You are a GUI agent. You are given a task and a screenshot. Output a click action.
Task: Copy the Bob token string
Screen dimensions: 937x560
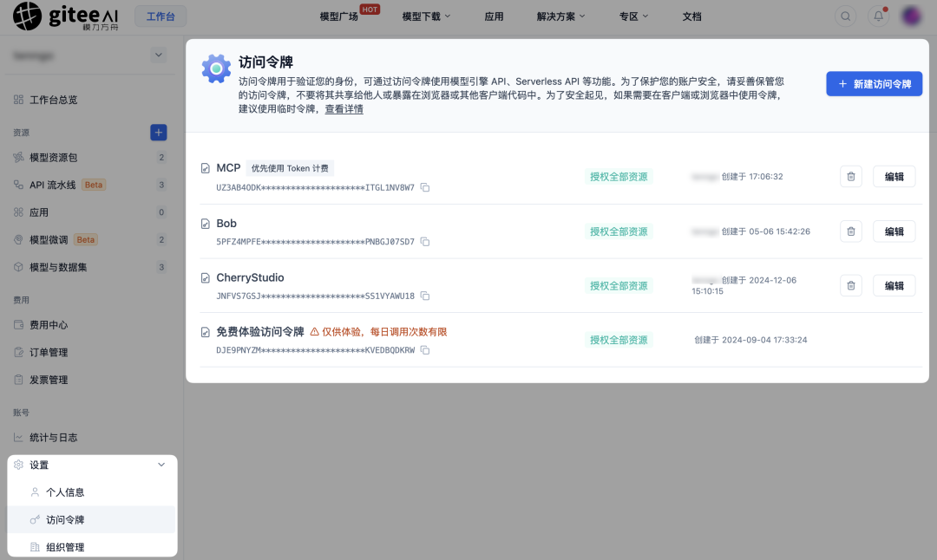(x=425, y=242)
